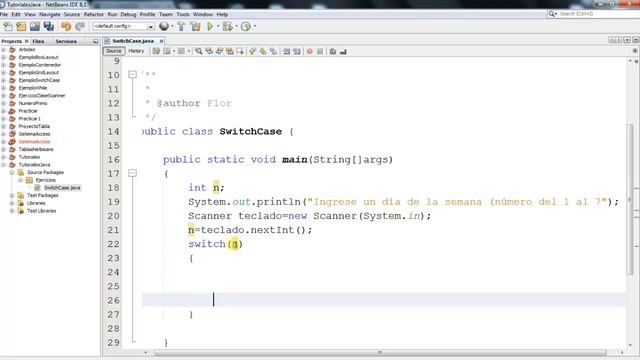Collapse the TutorialesJava project node
Screen dimensions: 640x360
pyautogui.click(x=4, y=165)
